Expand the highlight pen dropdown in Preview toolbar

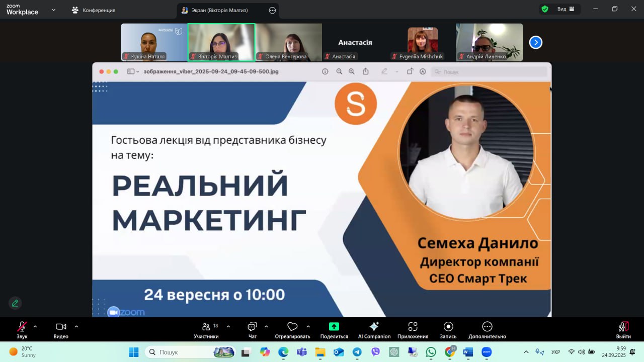(396, 72)
